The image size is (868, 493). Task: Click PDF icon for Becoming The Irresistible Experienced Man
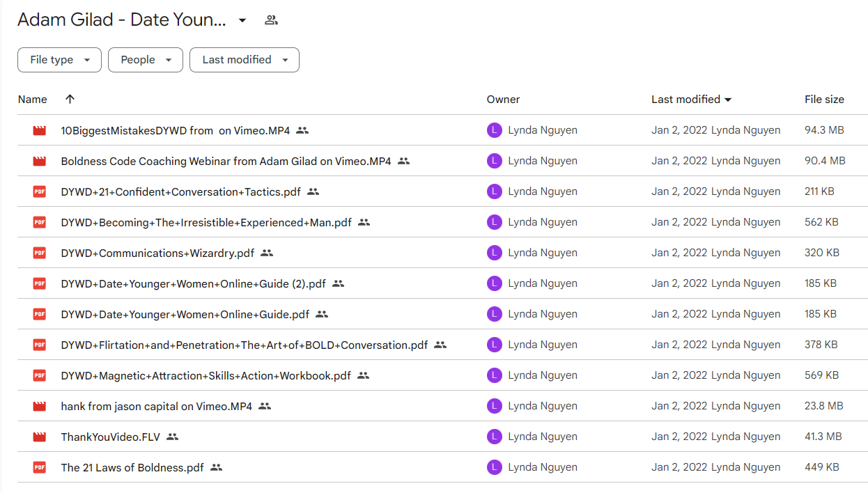[x=39, y=222]
